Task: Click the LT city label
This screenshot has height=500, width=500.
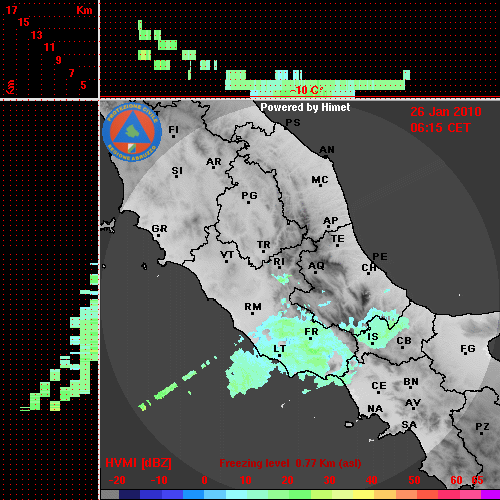Action: 280,349
